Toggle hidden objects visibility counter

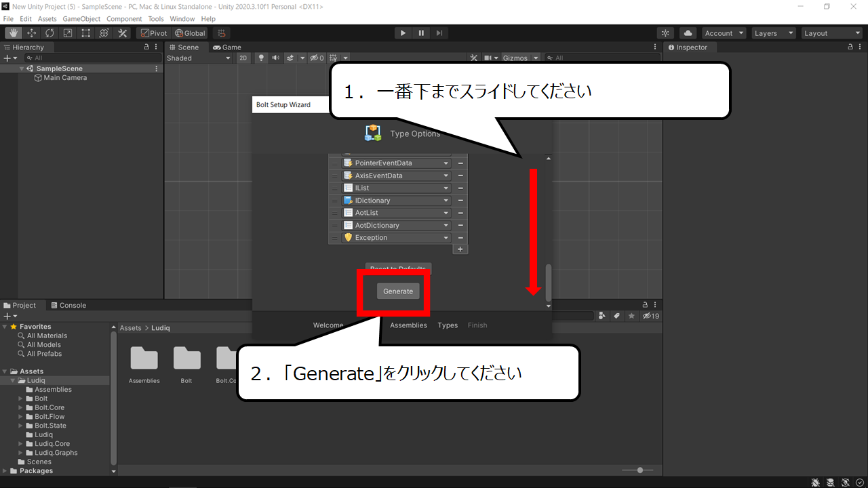317,58
